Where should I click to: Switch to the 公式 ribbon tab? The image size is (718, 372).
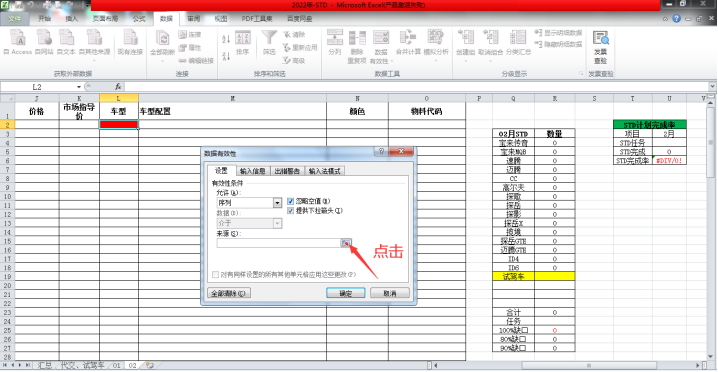(x=139, y=19)
